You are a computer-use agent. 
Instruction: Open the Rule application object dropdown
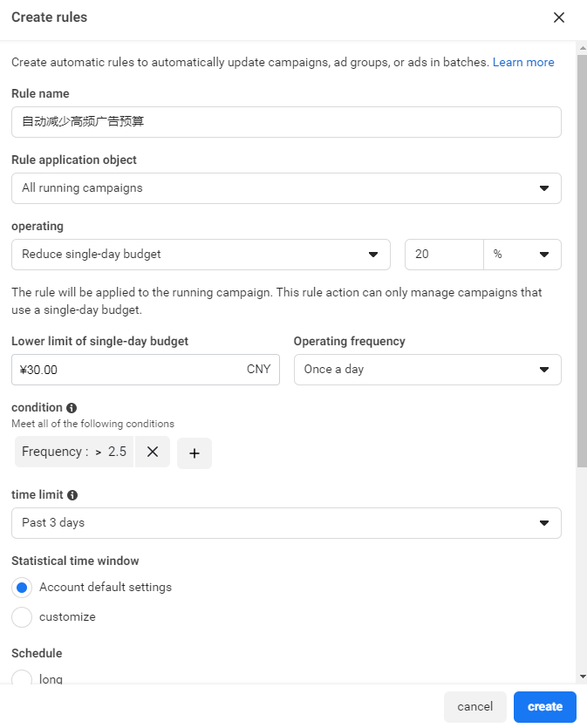point(286,188)
